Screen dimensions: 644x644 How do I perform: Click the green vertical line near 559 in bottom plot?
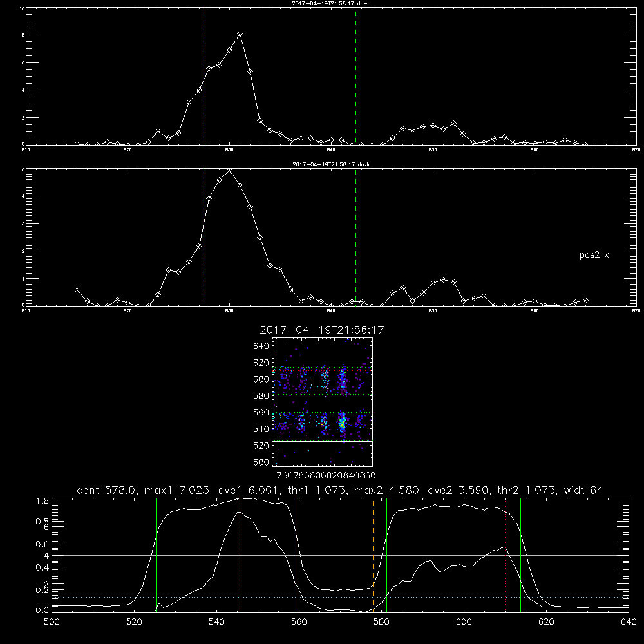click(x=296, y=554)
